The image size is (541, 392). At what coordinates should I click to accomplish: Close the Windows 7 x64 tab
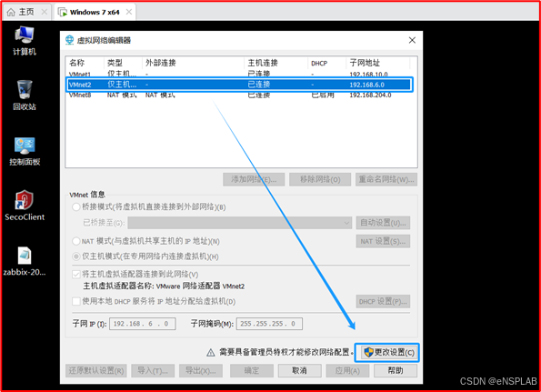129,12
